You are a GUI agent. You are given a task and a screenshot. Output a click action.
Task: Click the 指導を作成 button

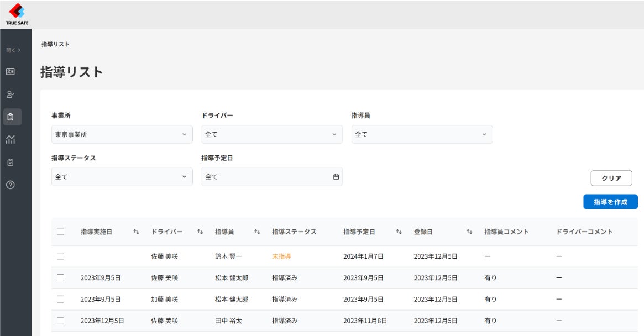(610, 202)
